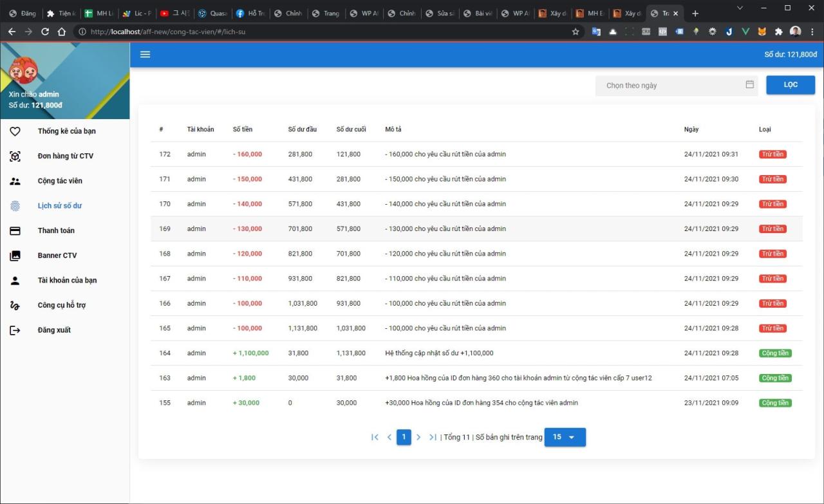
Task: Select the heart icon for Thống kê của bạn
Action: (x=15, y=131)
